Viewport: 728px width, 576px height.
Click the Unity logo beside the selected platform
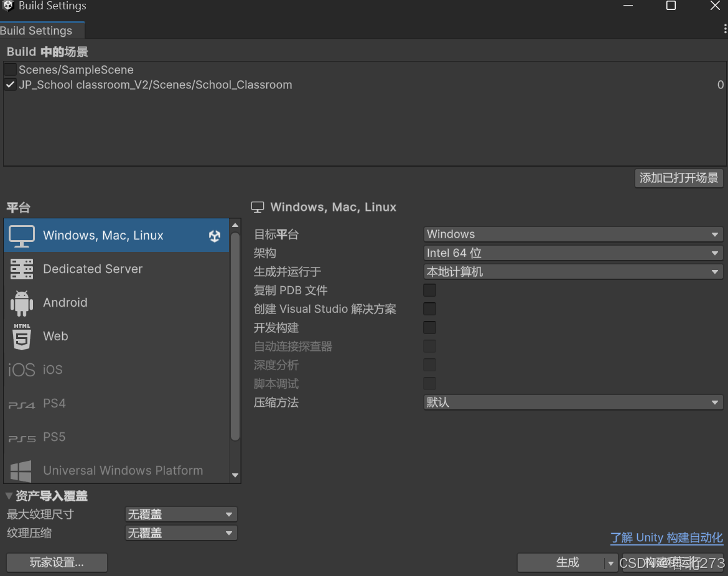pos(214,236)
